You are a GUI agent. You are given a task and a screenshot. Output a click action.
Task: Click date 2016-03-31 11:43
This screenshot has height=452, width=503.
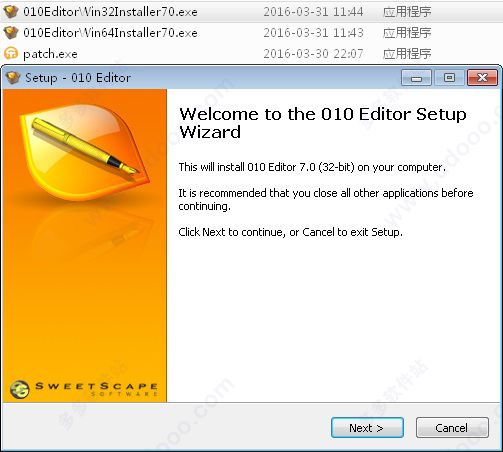click(313, 33)
